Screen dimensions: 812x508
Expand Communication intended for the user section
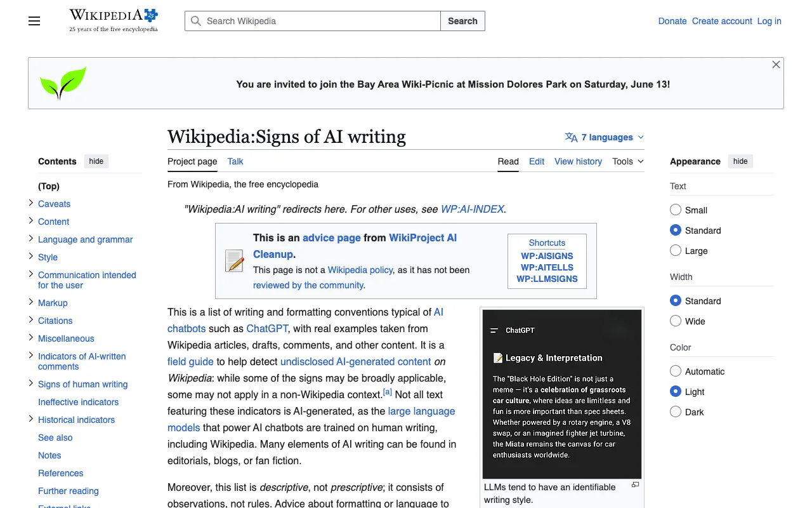[31, 274]
